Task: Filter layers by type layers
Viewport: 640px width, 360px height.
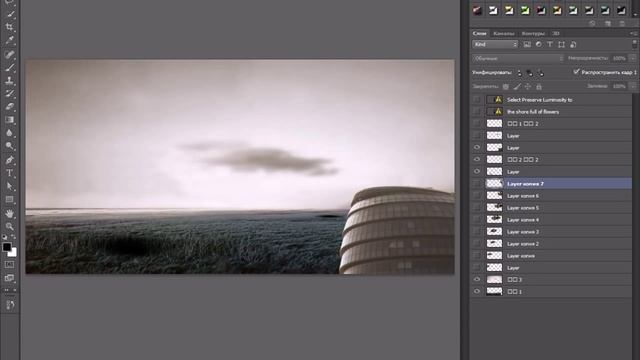Action: point(550,44)
